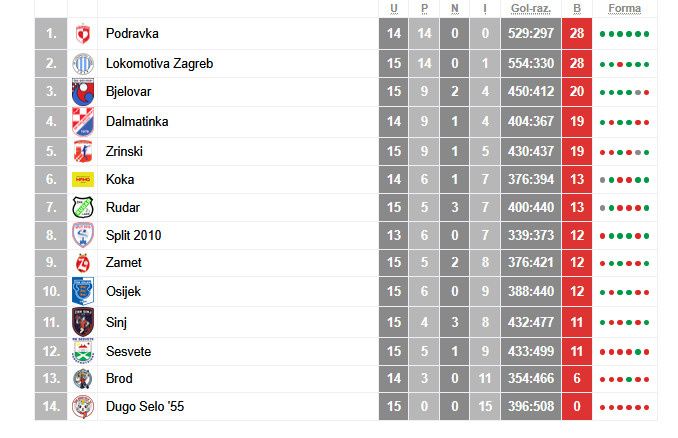678x438 pixels.
Task: Click Podravka's green form dots
Action: coord(625,34)
